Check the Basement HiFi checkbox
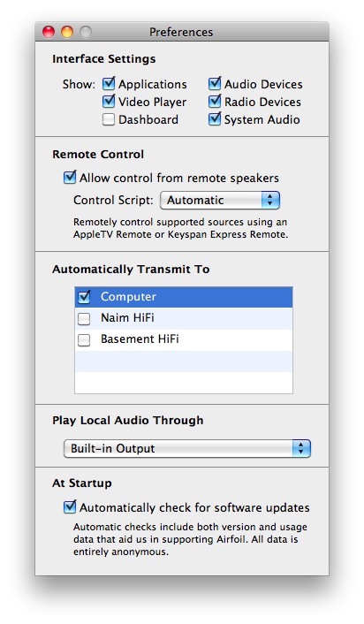 click(84, 340)
